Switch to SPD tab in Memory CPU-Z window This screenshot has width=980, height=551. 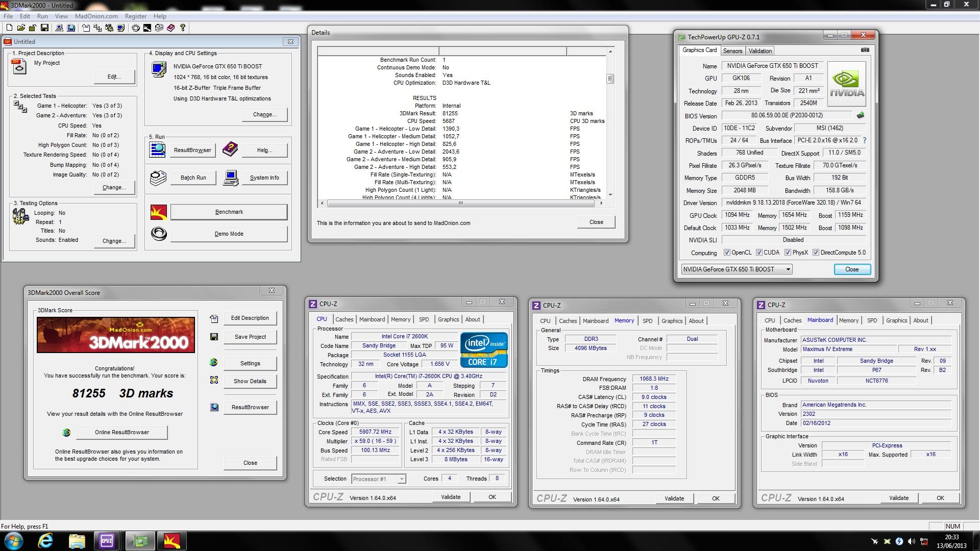(x=647, y=321)
